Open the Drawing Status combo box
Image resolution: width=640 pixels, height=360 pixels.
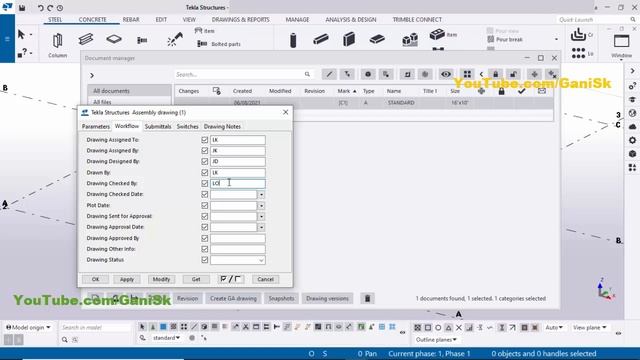238,260
